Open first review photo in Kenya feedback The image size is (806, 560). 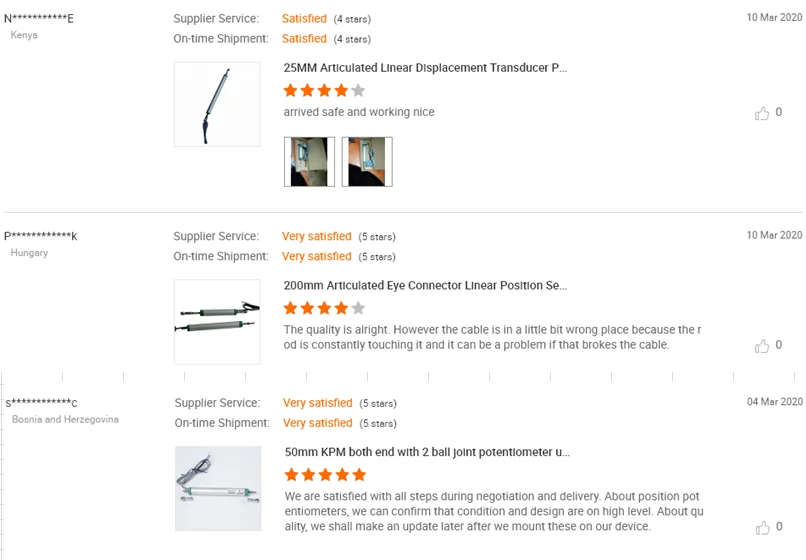tap(309, 162)
